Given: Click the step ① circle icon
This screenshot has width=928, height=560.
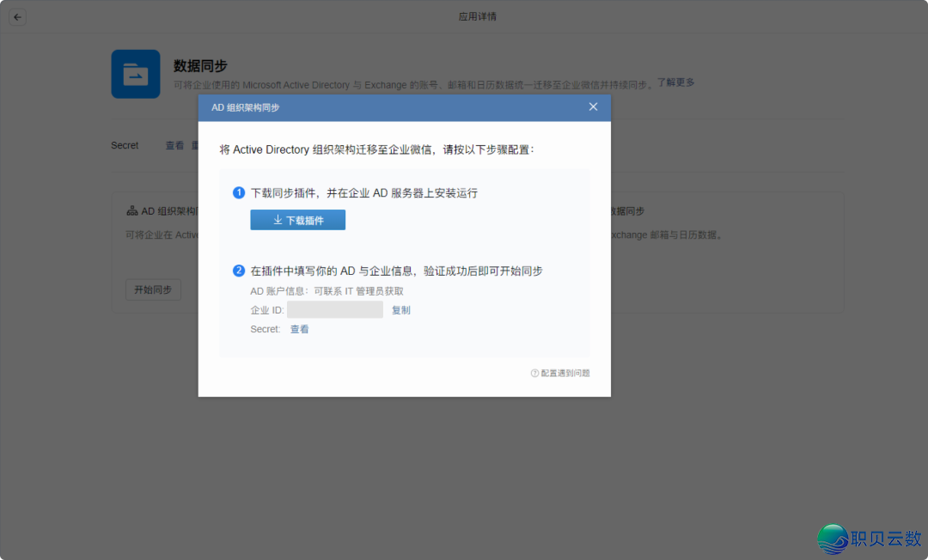Looking at the screenshot, I should pyautogui.click(x=238, y=192).
